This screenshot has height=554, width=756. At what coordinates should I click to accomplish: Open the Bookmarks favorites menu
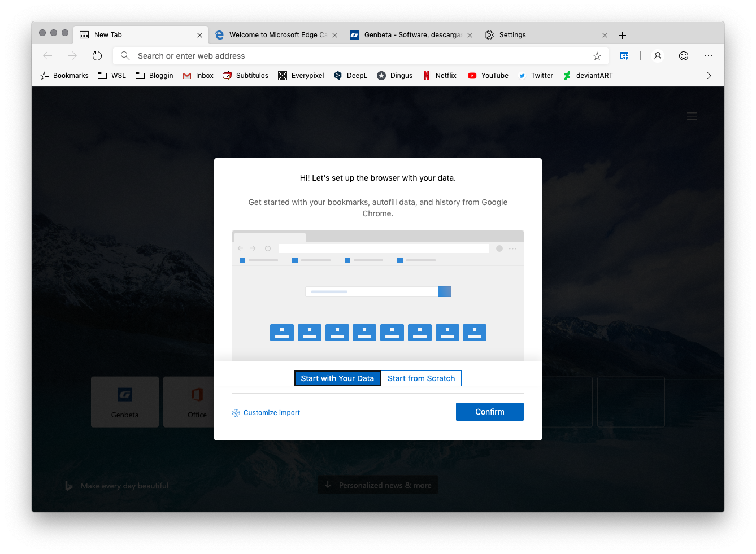pos(64,76)
